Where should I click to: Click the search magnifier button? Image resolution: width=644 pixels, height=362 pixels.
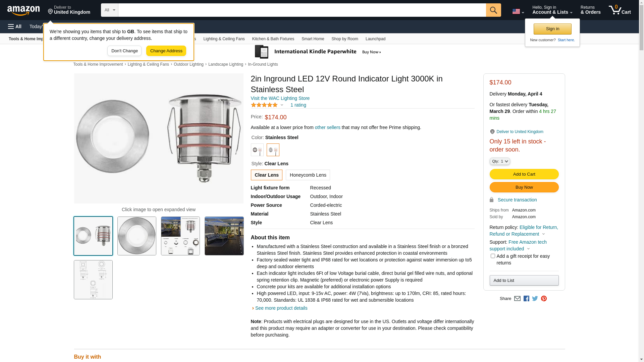[x=493, y=10]
